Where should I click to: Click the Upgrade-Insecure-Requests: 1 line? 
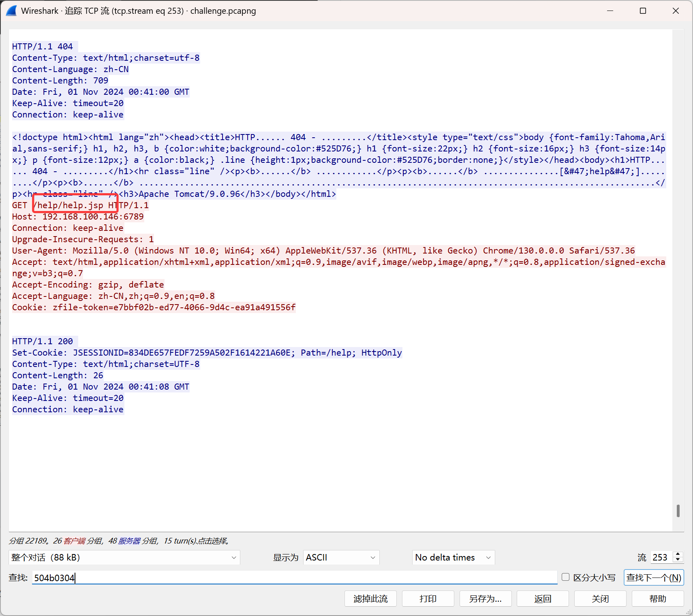83,239
